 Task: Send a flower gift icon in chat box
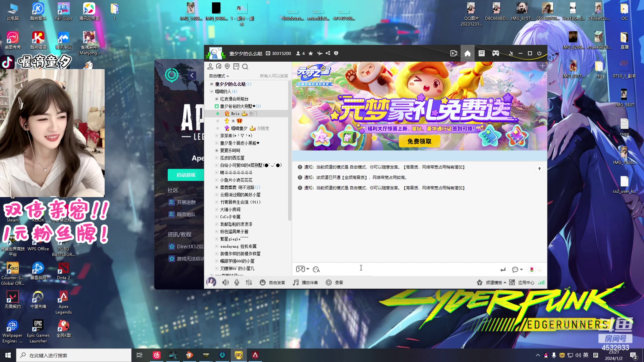[x=532, y=269]
